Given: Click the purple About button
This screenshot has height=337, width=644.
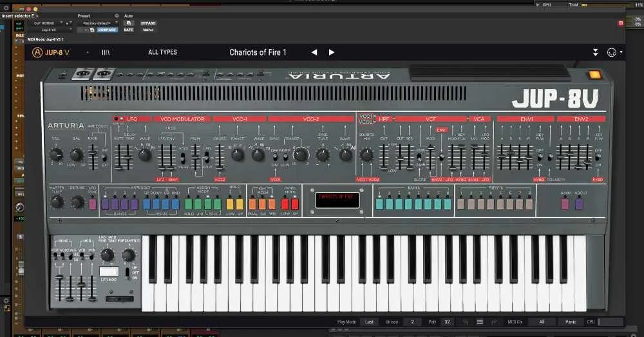Looking at the screenshot, I should click(x=579, y=204).
